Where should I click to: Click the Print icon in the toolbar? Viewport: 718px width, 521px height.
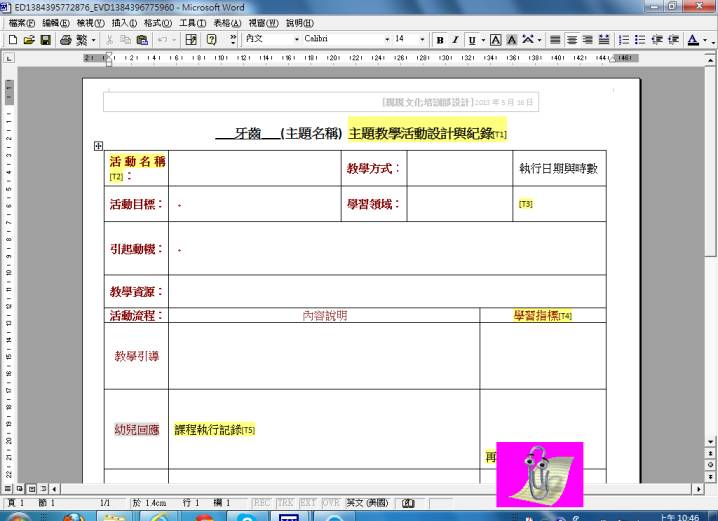[x=65, y=39]
